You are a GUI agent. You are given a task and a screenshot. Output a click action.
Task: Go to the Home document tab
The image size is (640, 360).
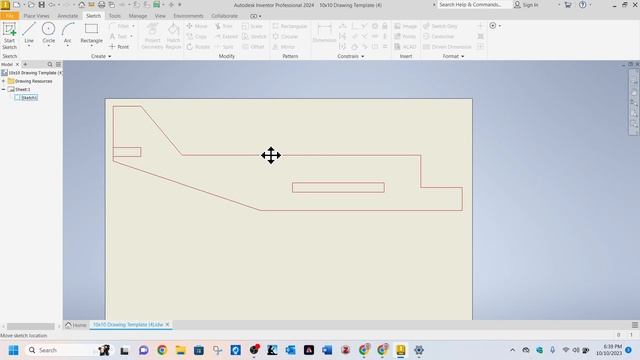[x=76, y=325]
